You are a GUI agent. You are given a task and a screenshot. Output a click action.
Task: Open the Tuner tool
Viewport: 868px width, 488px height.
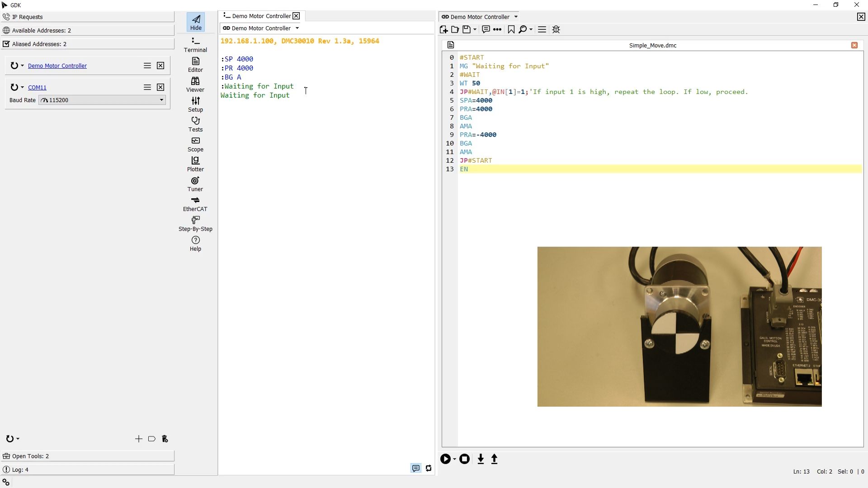click(x=195, y=184)
